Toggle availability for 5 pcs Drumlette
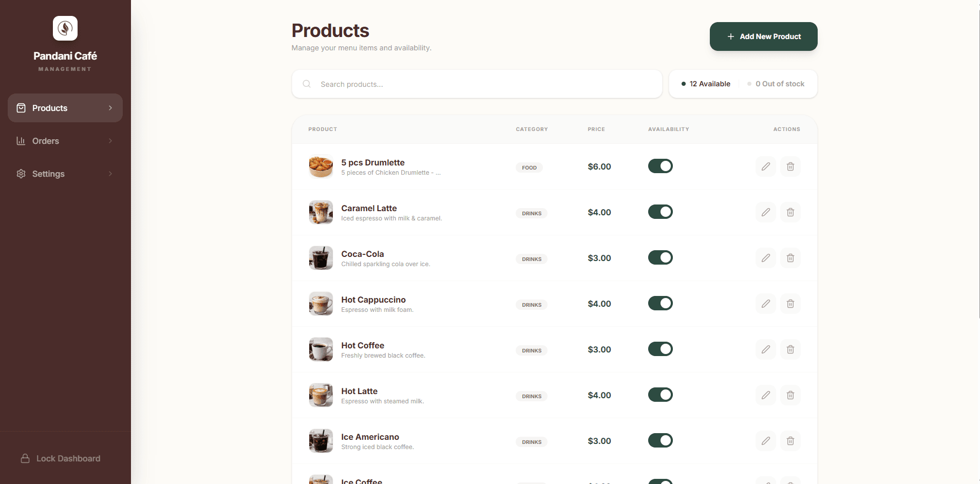980x484 pixels. click(660, 166)
